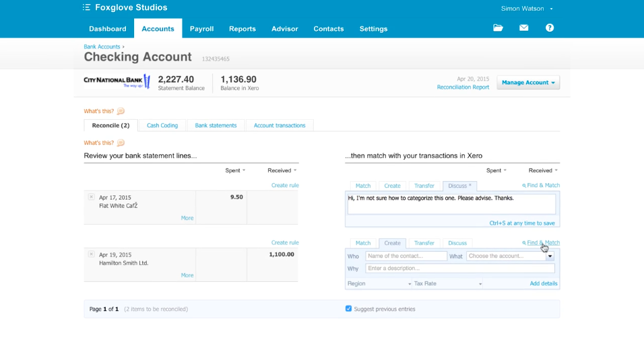Remove the Flat White Café statement line

91,197
